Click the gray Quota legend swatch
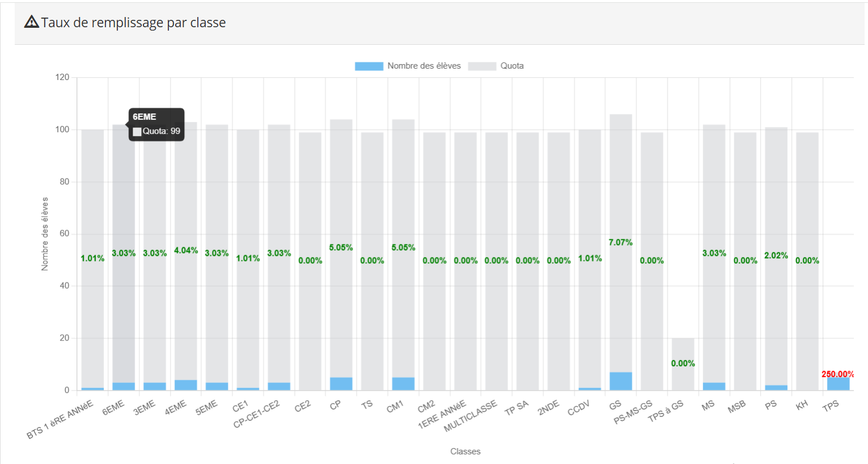Image resolution: width=868 pixels, height=464 pixels. tap(482, 66)
